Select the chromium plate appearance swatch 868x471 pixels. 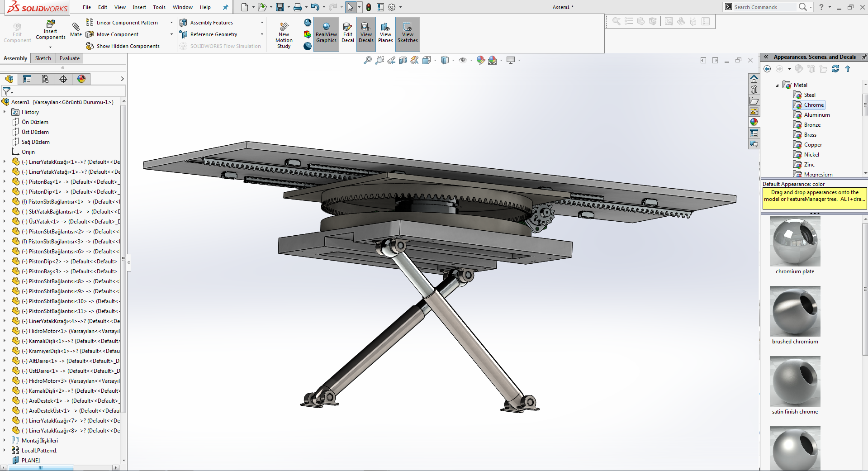795,241
